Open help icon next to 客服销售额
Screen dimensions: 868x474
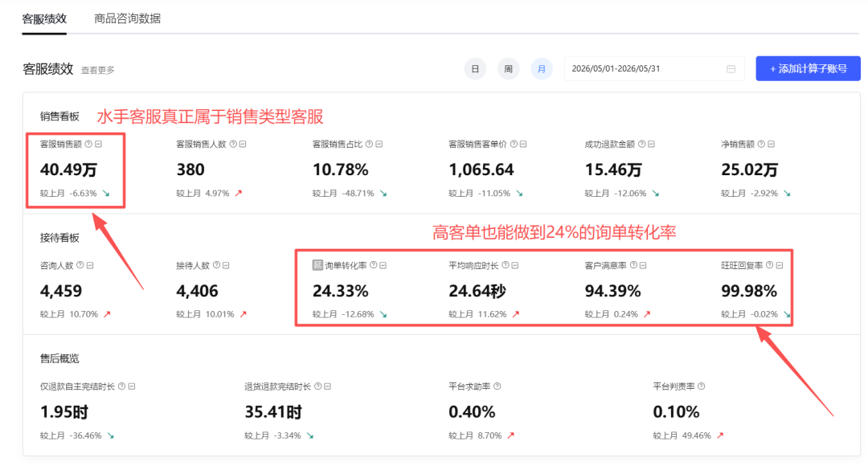tap(88, 144)
